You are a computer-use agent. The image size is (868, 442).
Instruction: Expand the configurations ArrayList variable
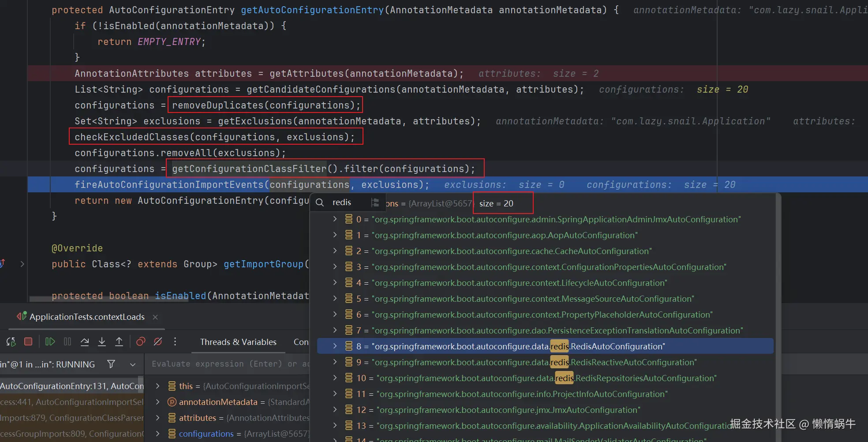click(157, 434)
